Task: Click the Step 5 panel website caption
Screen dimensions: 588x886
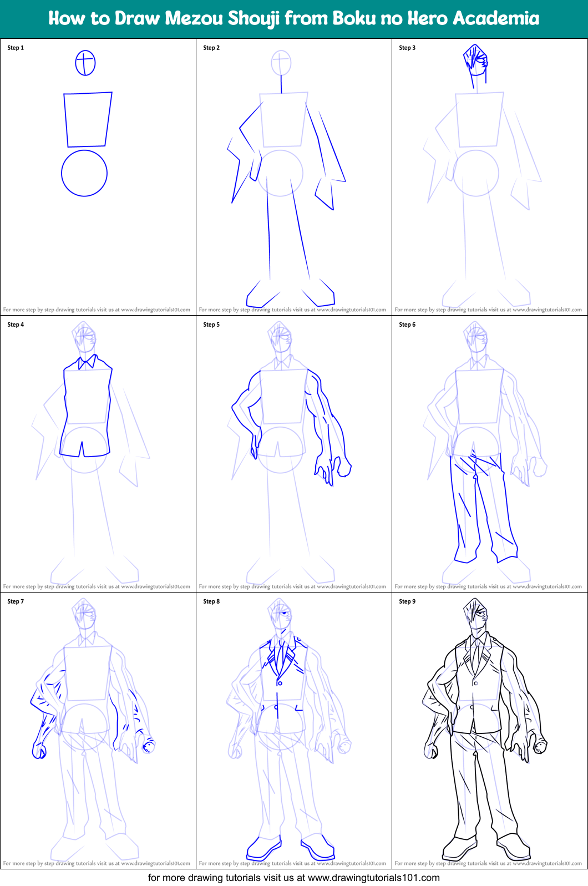Action: [x=292, y=587]
